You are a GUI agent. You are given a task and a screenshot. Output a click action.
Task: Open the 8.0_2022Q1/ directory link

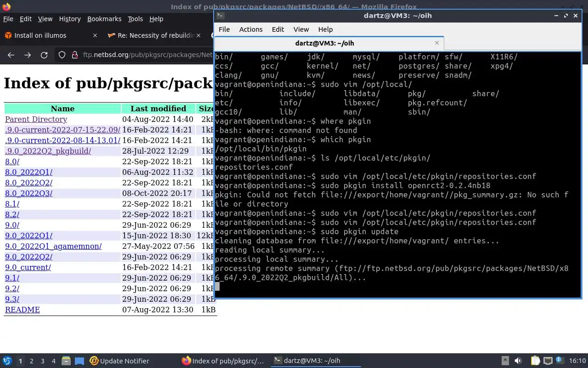(28, 172)
